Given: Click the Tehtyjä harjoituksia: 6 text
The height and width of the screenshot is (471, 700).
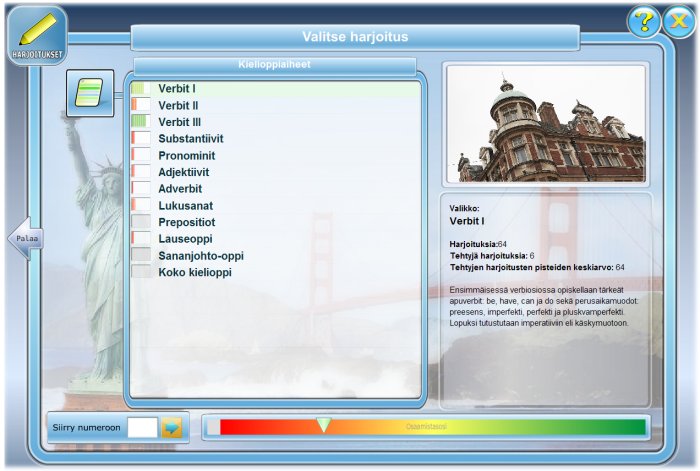Looking at the screenshot, I should (x=492, y=256).
